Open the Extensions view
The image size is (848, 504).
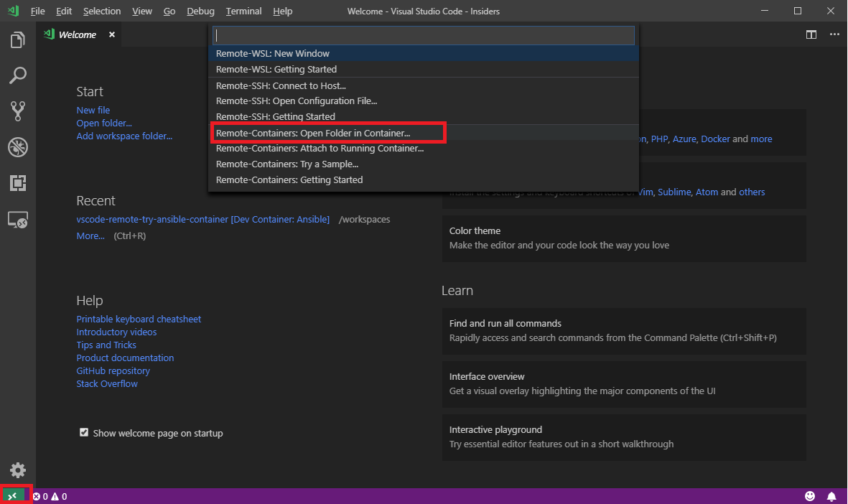click(x=17, y=183)
